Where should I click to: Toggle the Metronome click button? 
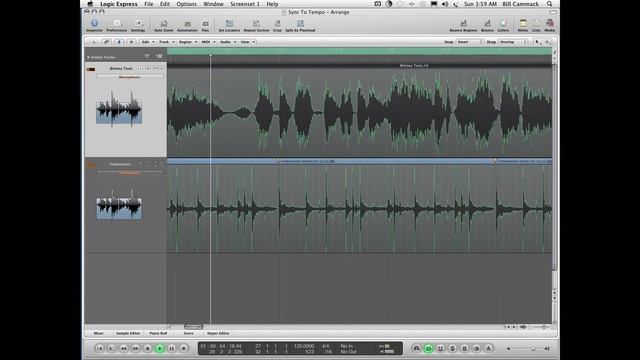click(x=488, y=348)
